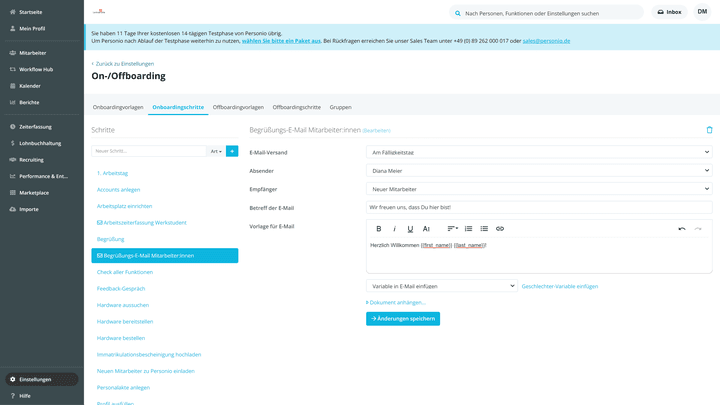Open Einstellungen in the sidebar

[x=41, y=379]
